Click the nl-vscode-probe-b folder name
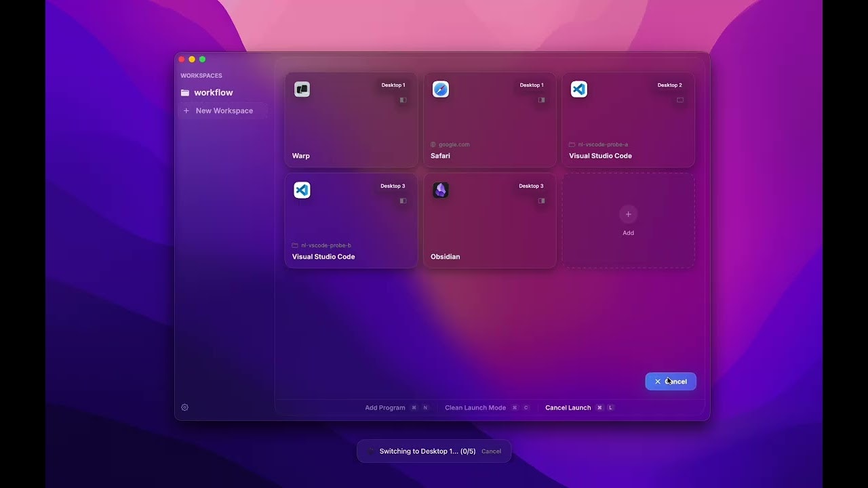Screen dimensions: 868x488 326,245
